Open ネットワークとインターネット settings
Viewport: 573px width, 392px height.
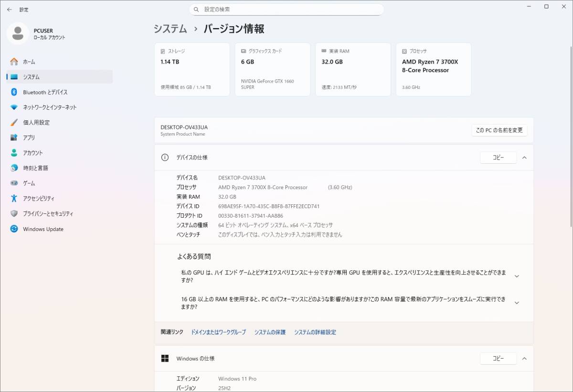tap(49, 107)
